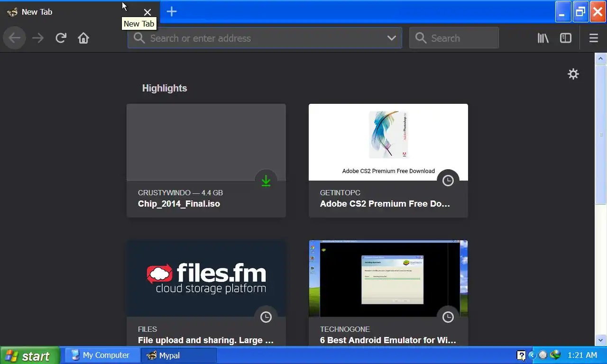Screen dimensions: 607x364
Task: Open the address bar history dropdown
Action: [x=392, y=38]
